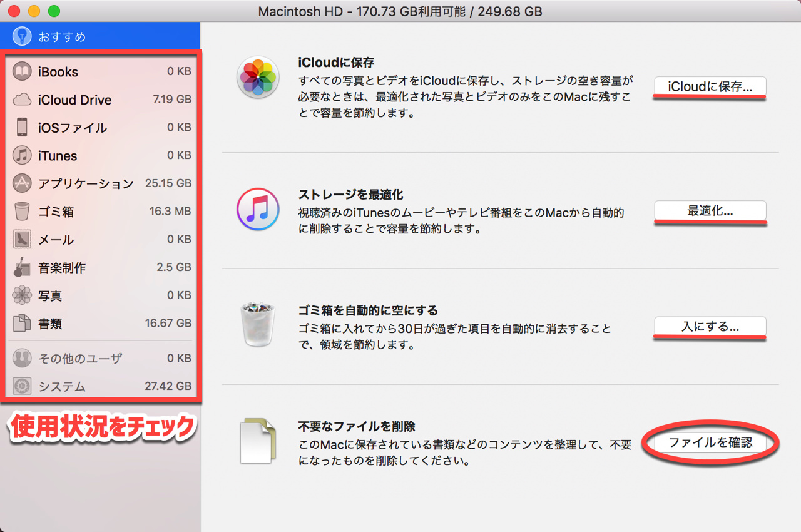Click the 7.19 GB size value
This screenshot has width=801, height=532.
click(x=172, y=100)
